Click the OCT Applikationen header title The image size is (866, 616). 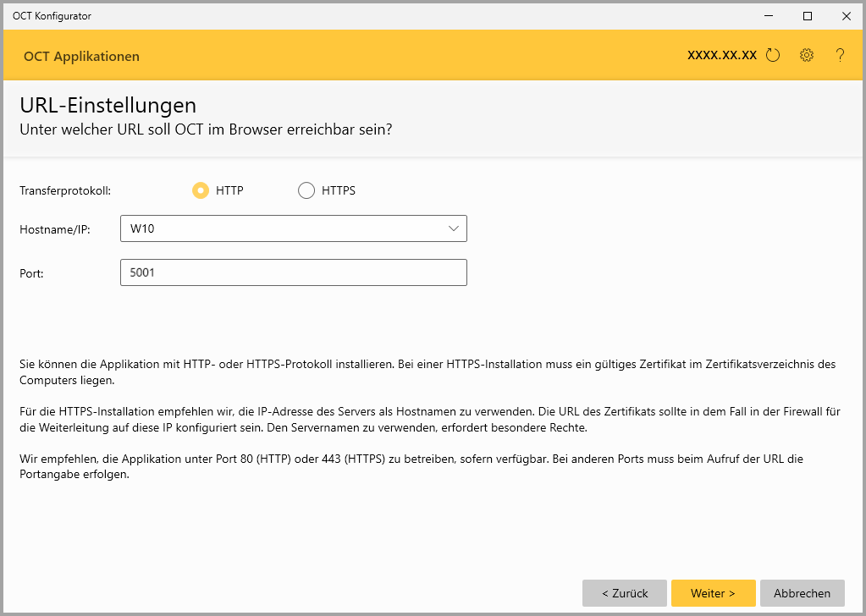[81, 57]
